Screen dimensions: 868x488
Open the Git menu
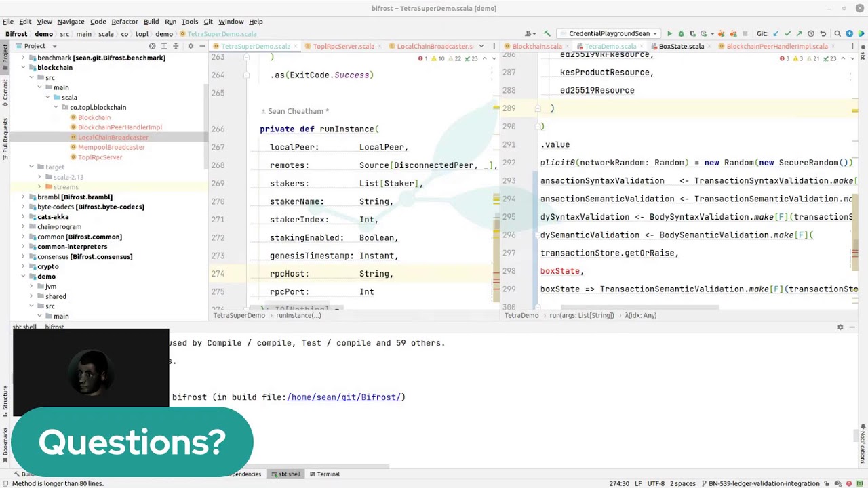(208, 22)
